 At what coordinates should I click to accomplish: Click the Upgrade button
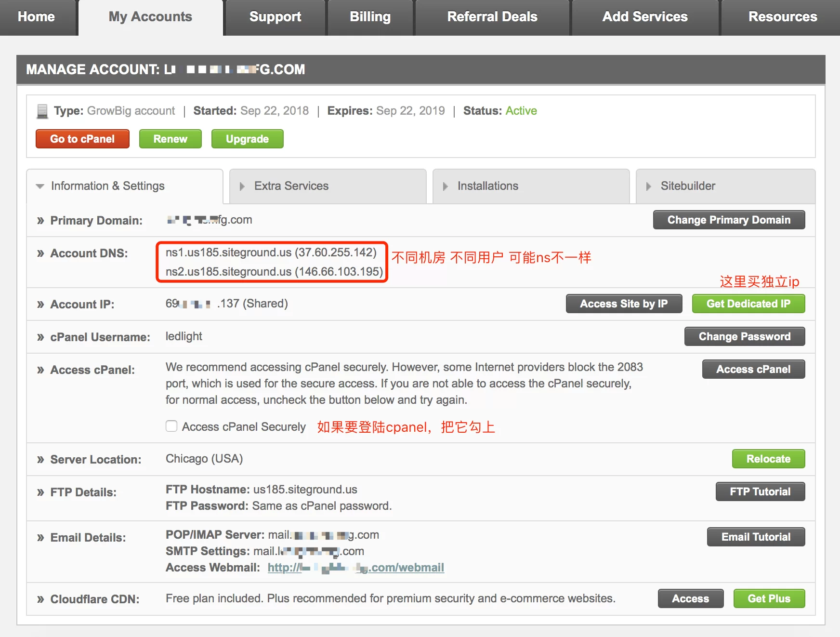(x=247, y=139)
